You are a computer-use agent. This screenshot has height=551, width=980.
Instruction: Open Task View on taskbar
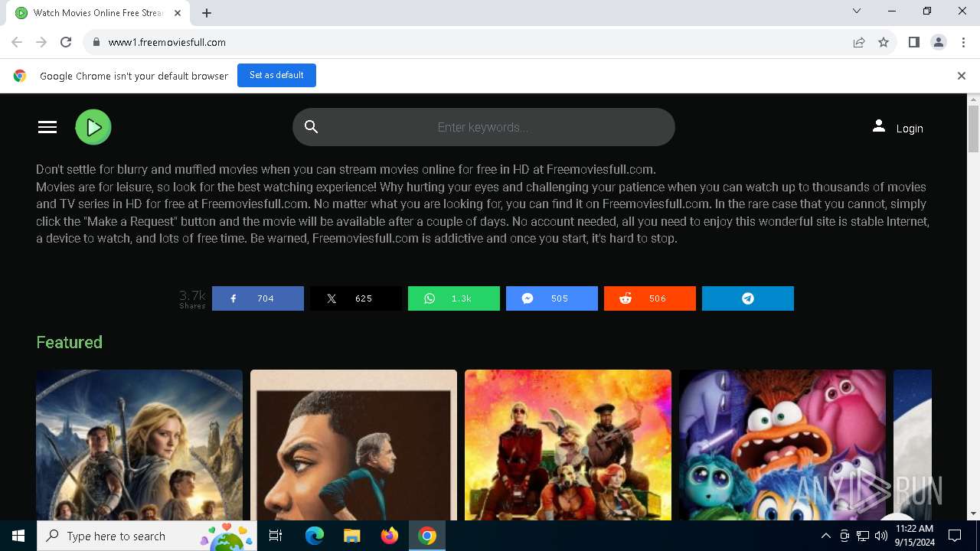click(x=276, y=536)
